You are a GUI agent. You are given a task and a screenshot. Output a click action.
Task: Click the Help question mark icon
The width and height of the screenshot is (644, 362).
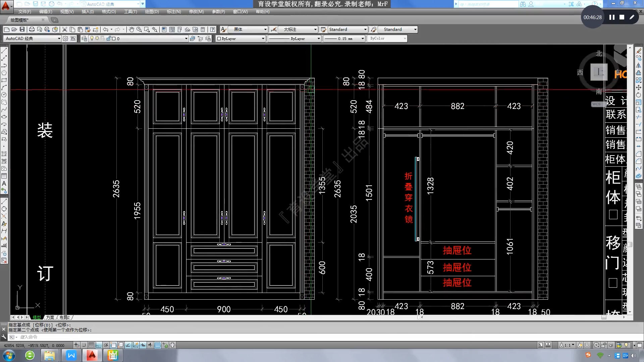[213, 29]
